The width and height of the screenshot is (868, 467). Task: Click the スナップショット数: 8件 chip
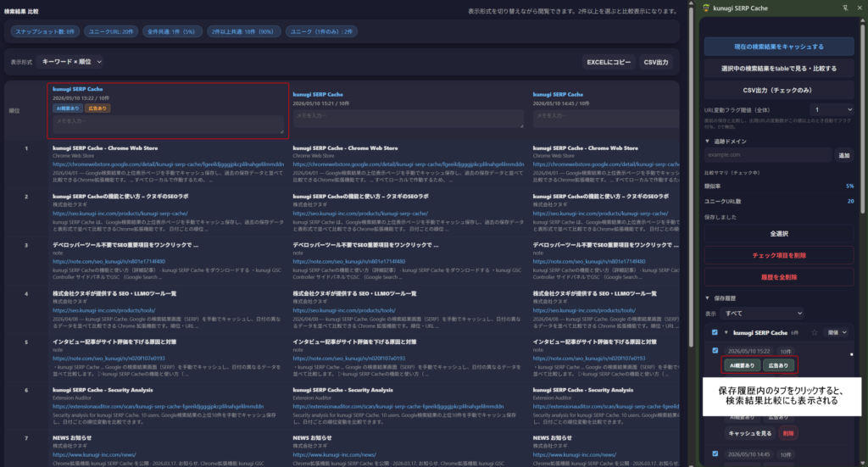[45, 31]
